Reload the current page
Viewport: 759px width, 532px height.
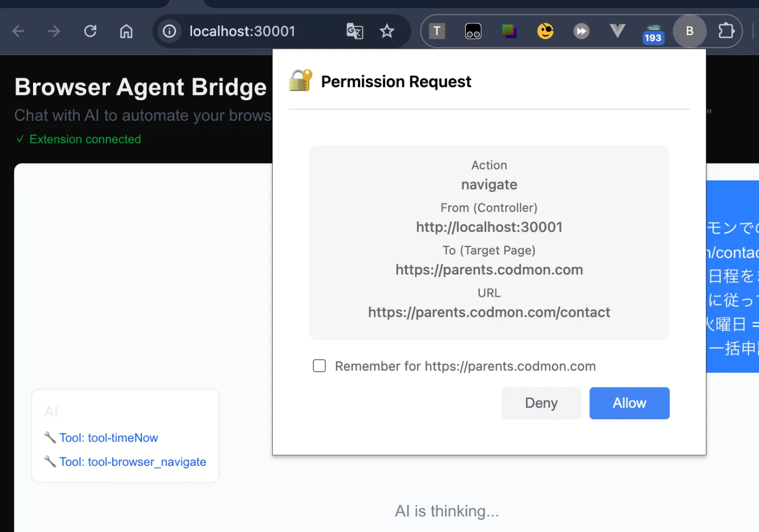[x=91, y=31]
